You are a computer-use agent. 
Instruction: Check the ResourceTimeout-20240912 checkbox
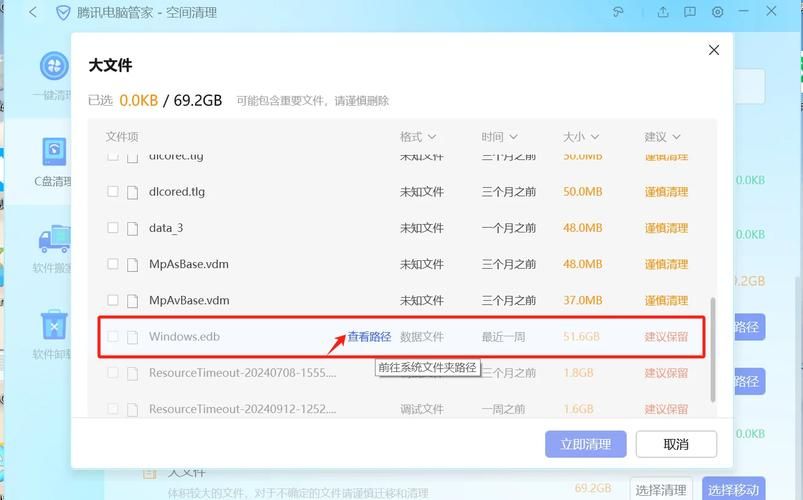pyautogui.click(x=113, y=408)
